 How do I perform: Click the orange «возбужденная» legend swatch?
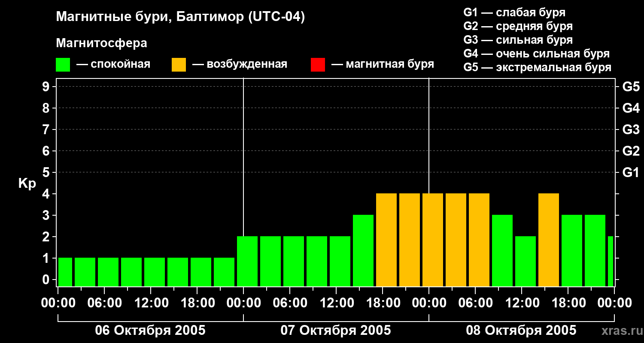179,65
